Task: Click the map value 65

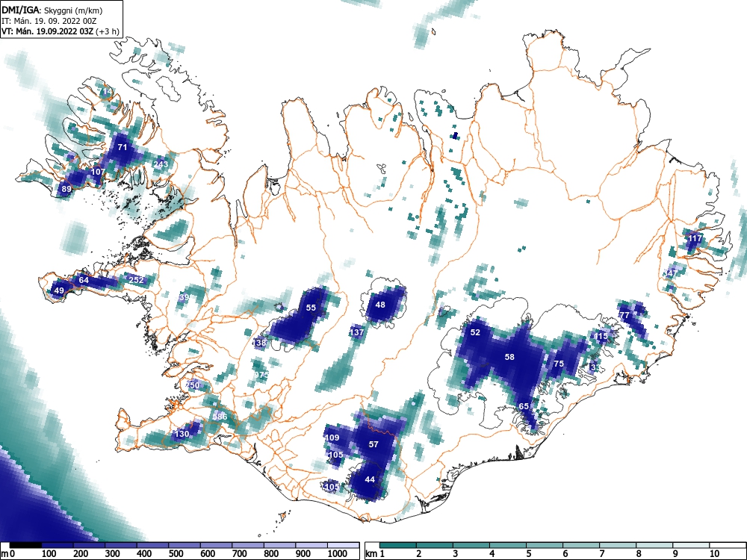Action: click(x=524, y=406)
